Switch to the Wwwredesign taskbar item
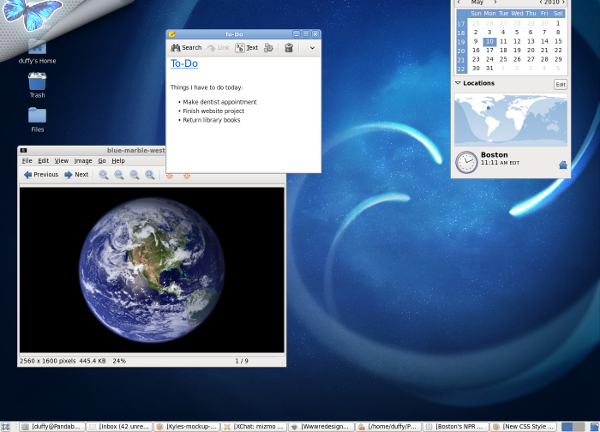600x432 pixels. coord(321,427)
